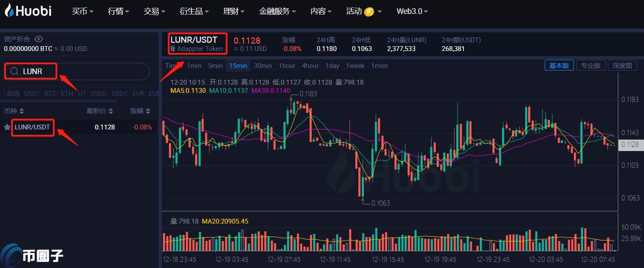Click the 24H高 value 0.1180
This screenshot has width=644, height=268.
(x=327, y=49)
